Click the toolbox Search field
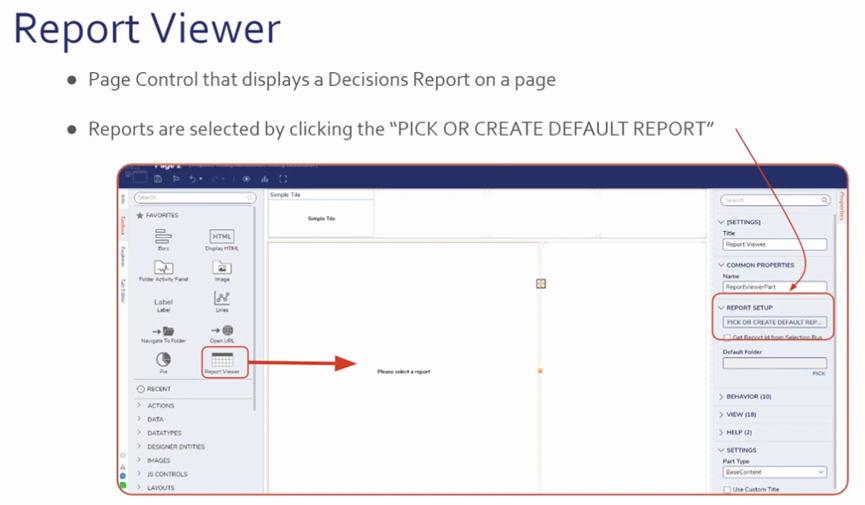This screenshot has width=865, height=505. 195,198
